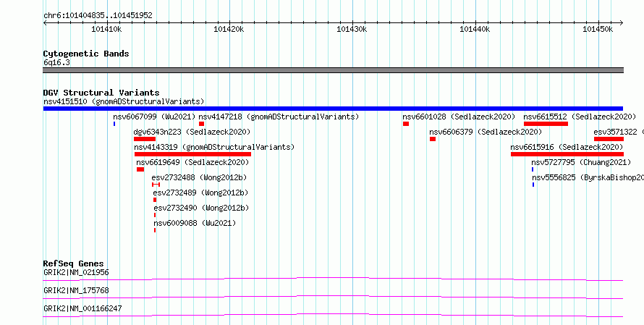Click the magenta GRIK2 NM_001166247 transcript line
The height and width of the screenshot is (325, 644).
[x=333, y=316]
